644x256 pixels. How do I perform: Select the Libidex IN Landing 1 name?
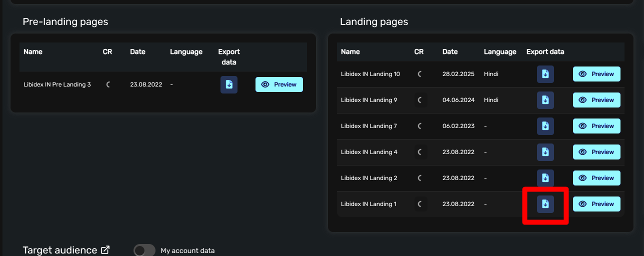tap(368, 204)
